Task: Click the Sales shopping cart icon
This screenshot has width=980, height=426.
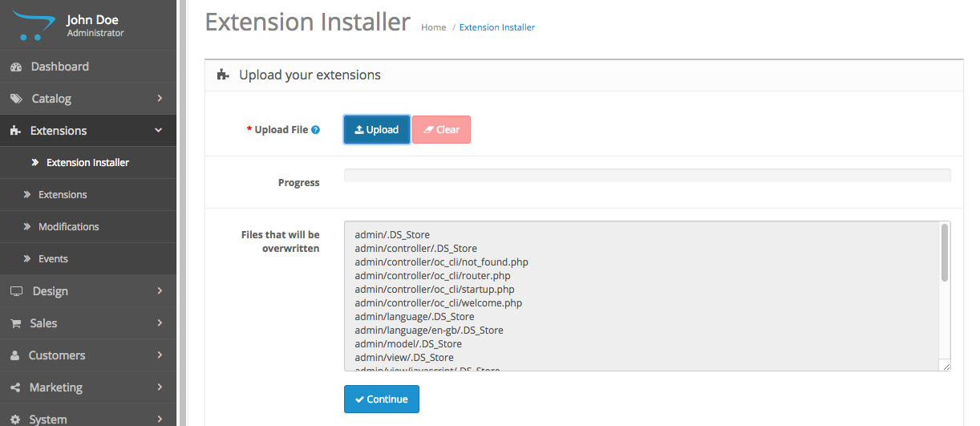Action: 15,323
